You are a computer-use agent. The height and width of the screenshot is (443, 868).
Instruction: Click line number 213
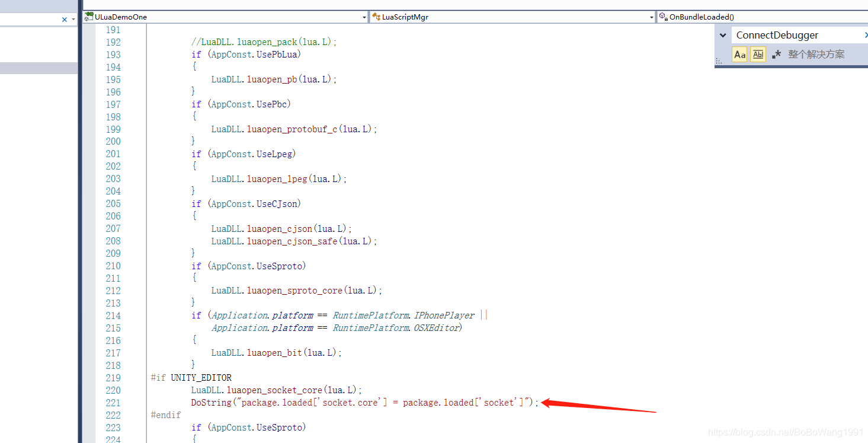click(113, 304)
